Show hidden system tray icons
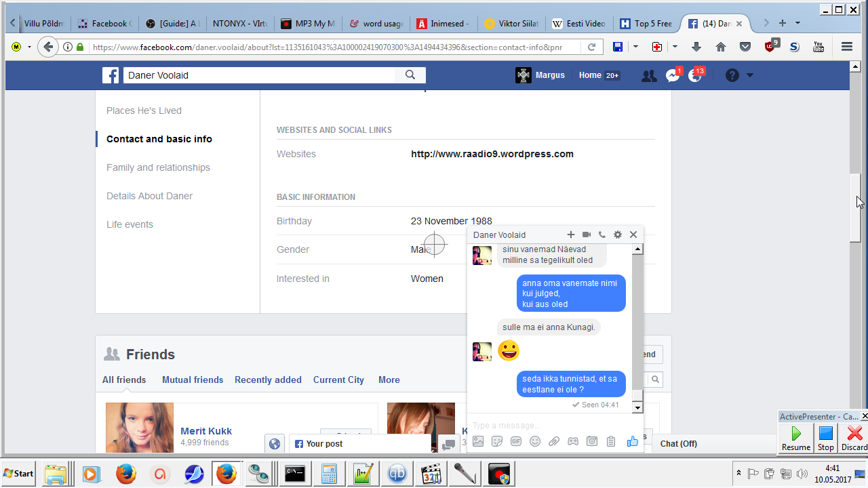This screenshot has height=488, width=868. [738, 473]
